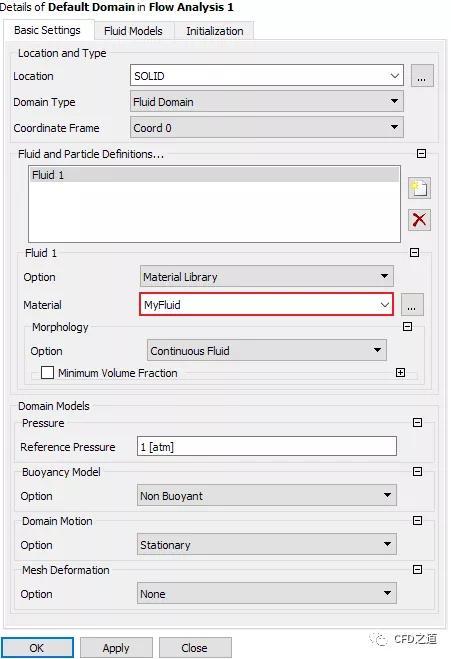Open location browse ellipsis button
This screenshot has height=659, width=451.
coord(422,76)
